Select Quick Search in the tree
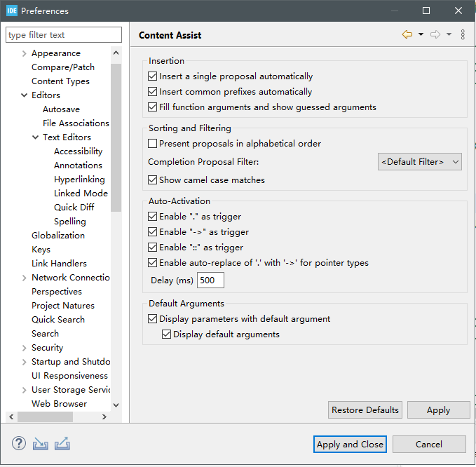Viewport: 476px width, 467px height. tap(58, 320)
